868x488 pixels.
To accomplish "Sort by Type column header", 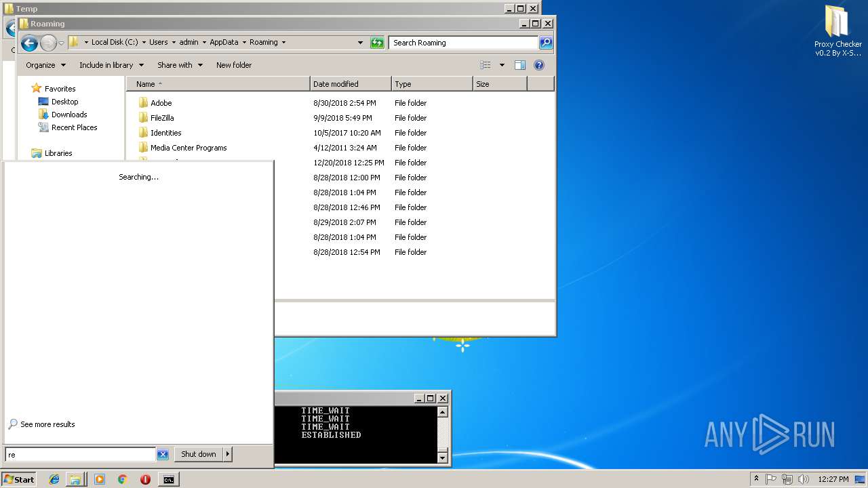I will (x=432, y=84).
